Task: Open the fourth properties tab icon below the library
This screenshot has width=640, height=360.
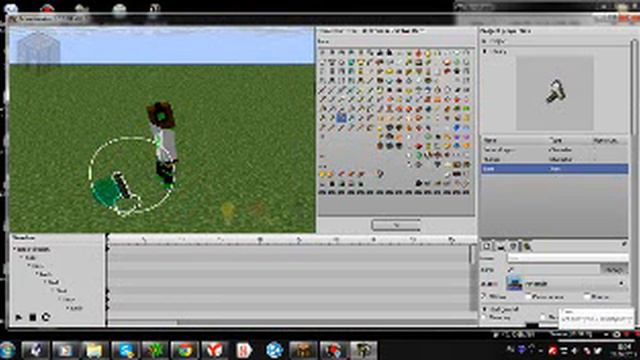Action: pyautogui.click(x=527, y=247)
